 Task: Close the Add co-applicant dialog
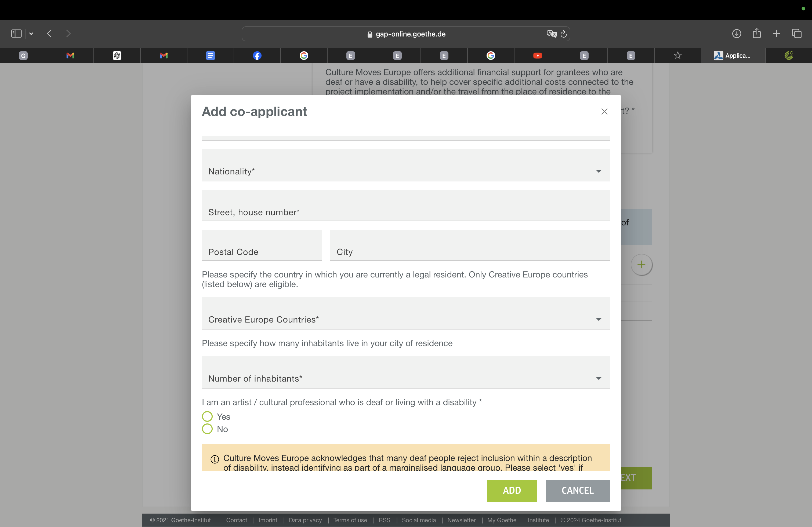click(x=604, y=111)
